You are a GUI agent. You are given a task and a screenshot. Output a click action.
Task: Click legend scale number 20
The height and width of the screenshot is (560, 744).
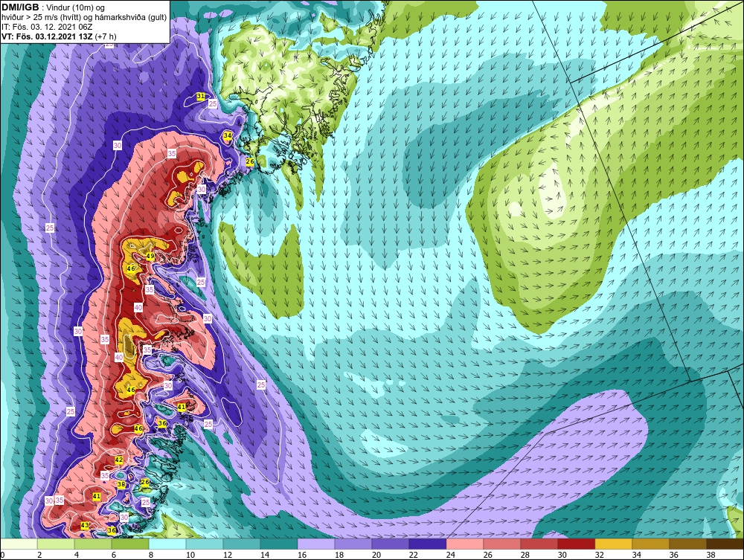(x=376, y=556)
